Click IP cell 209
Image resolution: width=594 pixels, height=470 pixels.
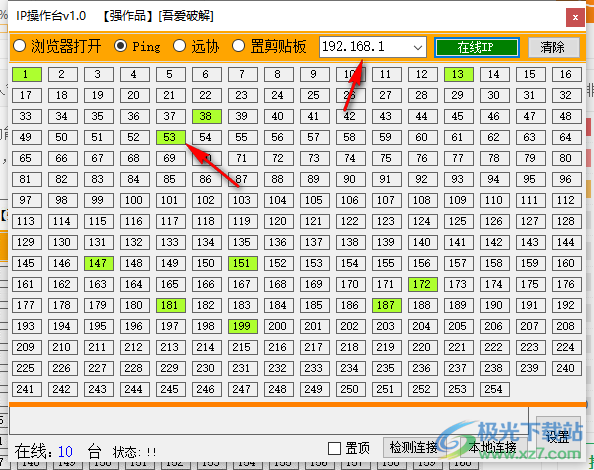pos(27,347)
